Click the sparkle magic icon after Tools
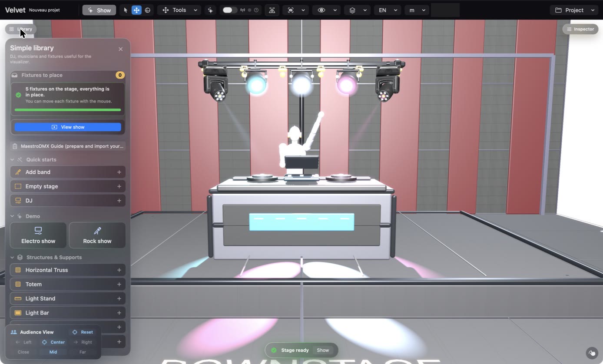Image resolution: width=603 pixels, height=364 pixels. point(210,10)
